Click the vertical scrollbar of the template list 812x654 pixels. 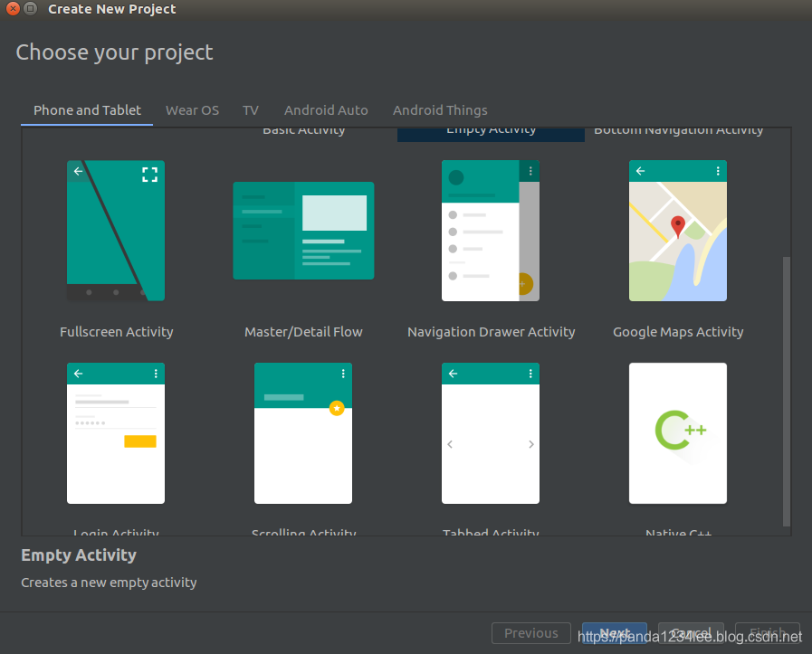786,391
